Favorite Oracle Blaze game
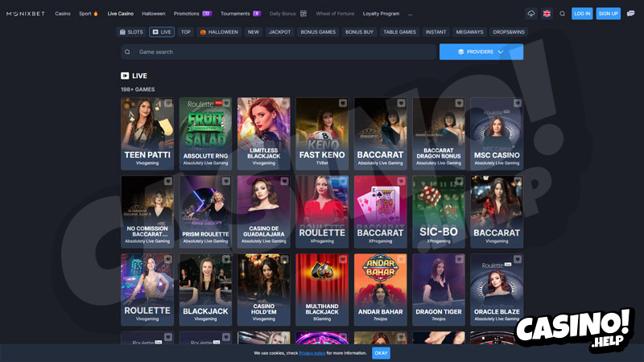 click(518, 259)
